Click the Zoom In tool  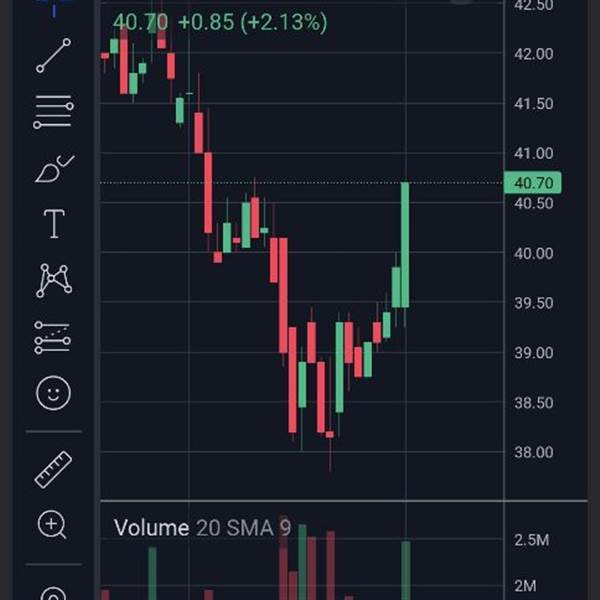coord(52,525)
